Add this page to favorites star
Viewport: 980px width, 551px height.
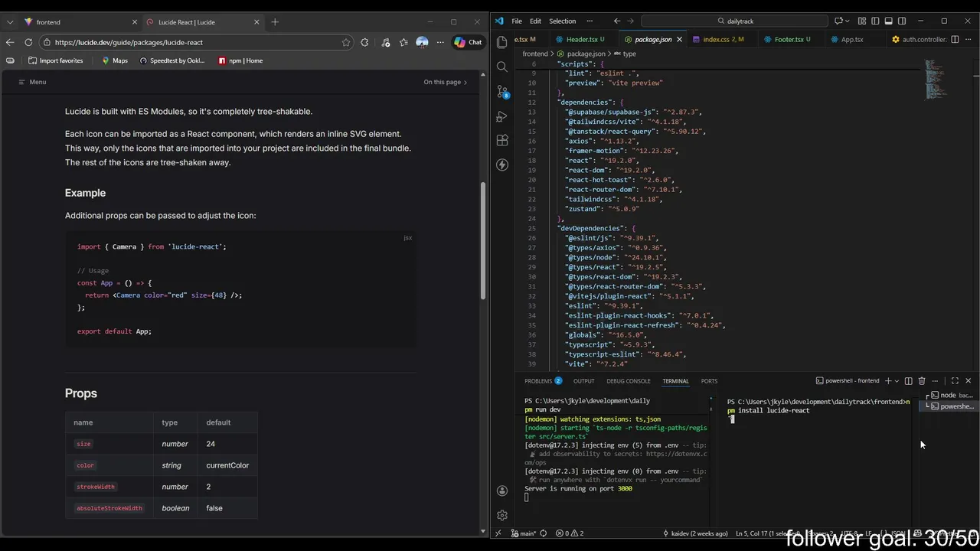pos(346,42)
